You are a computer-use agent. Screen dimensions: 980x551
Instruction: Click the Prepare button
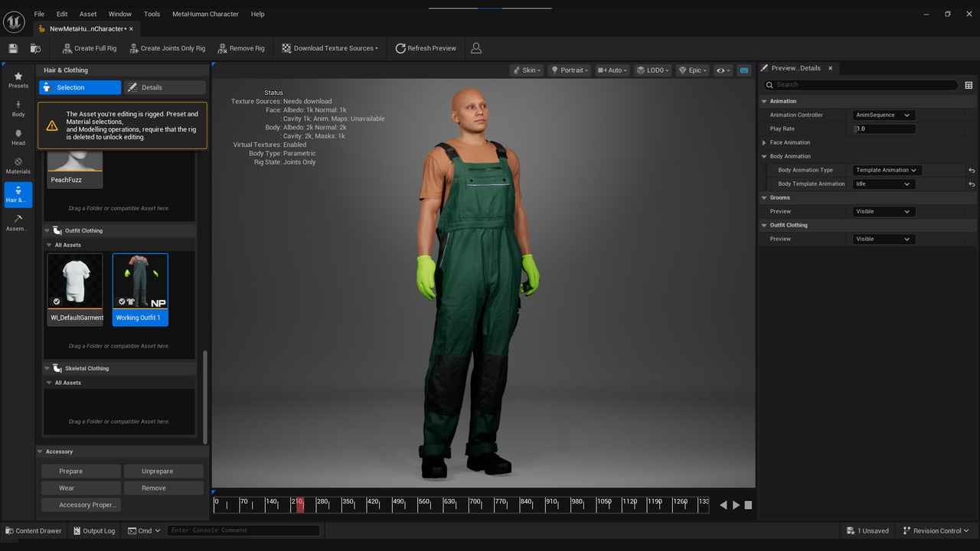coord(81,471)
